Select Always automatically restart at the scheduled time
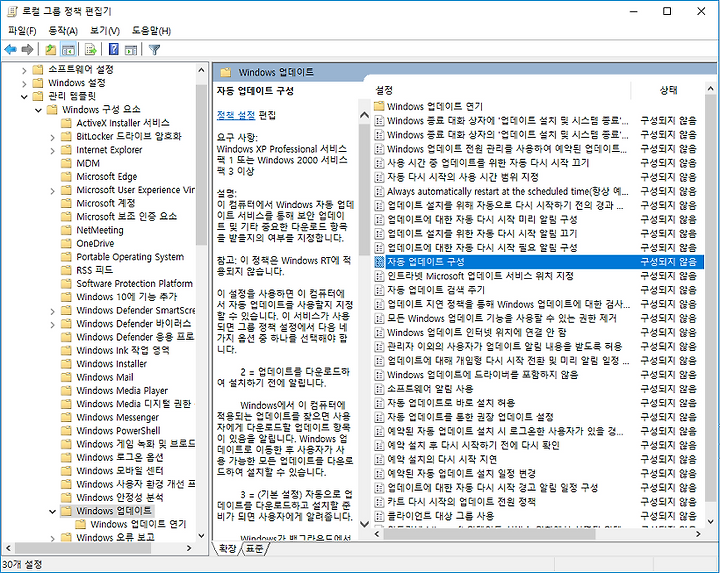The width and height of the screenshot is (720, 573). point(508,191)
